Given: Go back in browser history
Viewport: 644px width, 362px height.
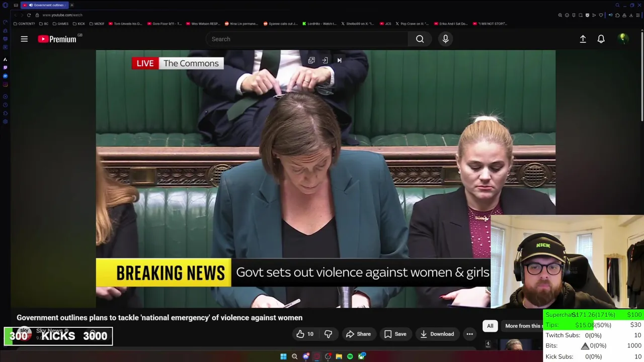Looking at the screenshot, I should click(16, 15).
